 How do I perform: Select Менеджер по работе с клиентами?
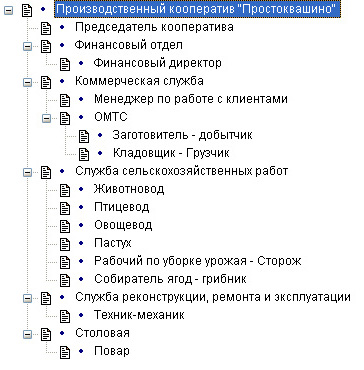click(191, 99)
